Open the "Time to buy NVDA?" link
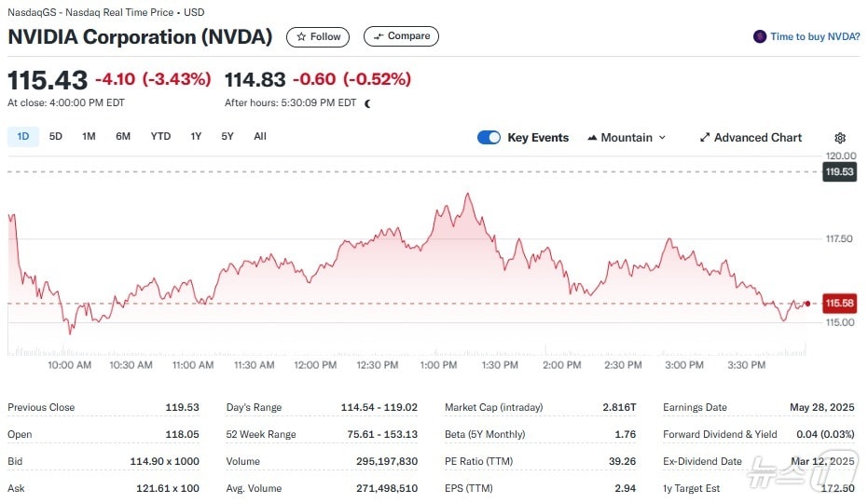868x503 pixels. [815, 37]
